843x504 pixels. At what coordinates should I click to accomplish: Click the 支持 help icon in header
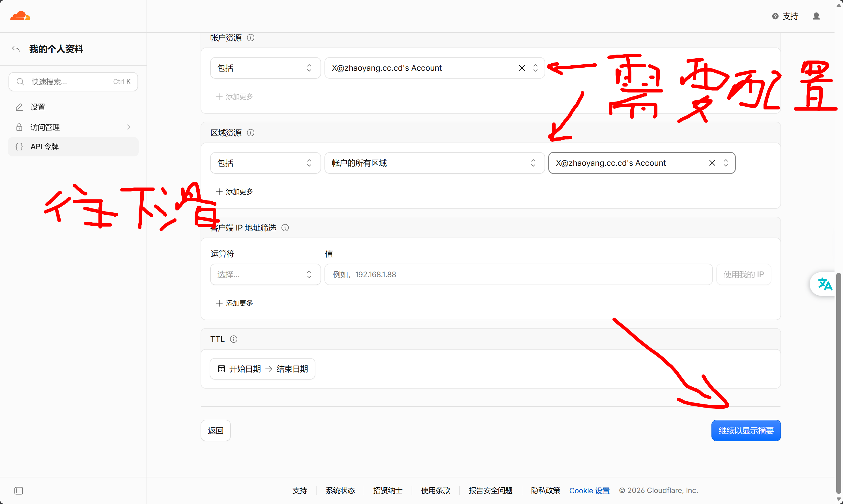[x=775, y=16]
